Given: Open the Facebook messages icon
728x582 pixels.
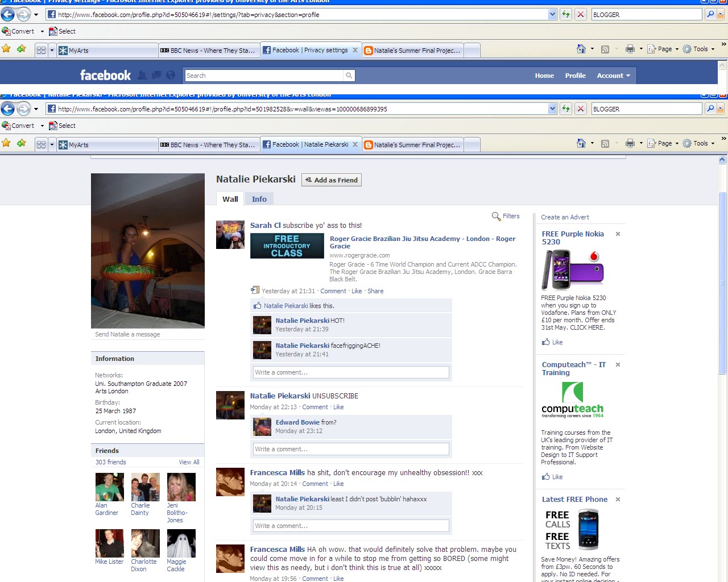Looking at the screenshot, I should click(x=156, y=75).
